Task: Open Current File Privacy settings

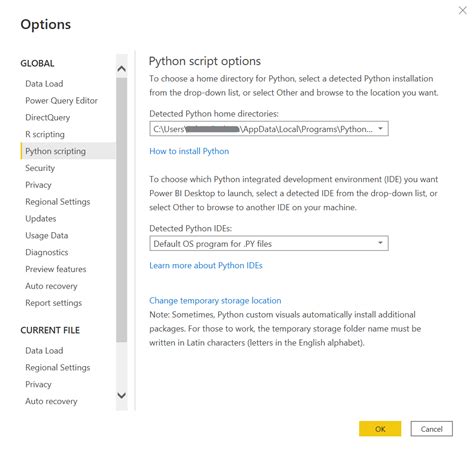Action: point(38,384)
